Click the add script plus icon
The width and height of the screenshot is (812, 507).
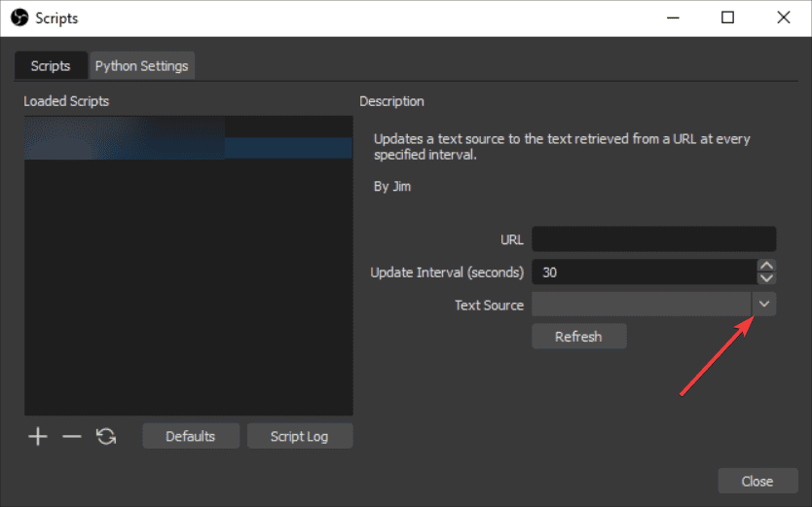38,437
